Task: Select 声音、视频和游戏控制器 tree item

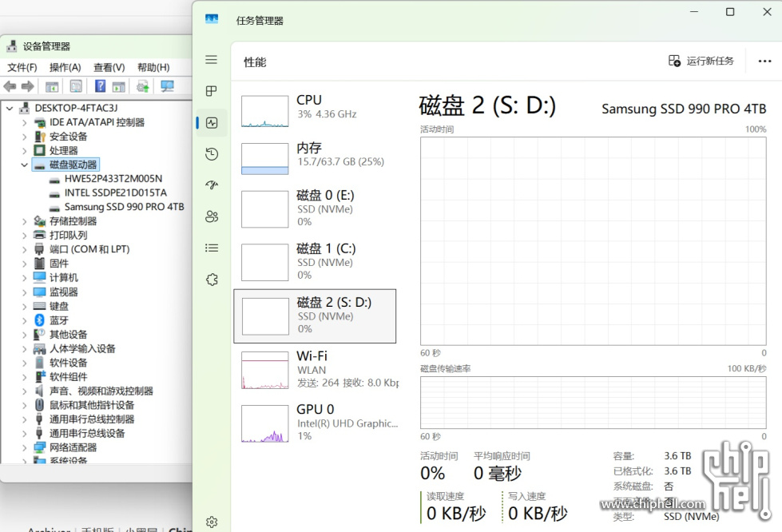Action: (101, 391)
